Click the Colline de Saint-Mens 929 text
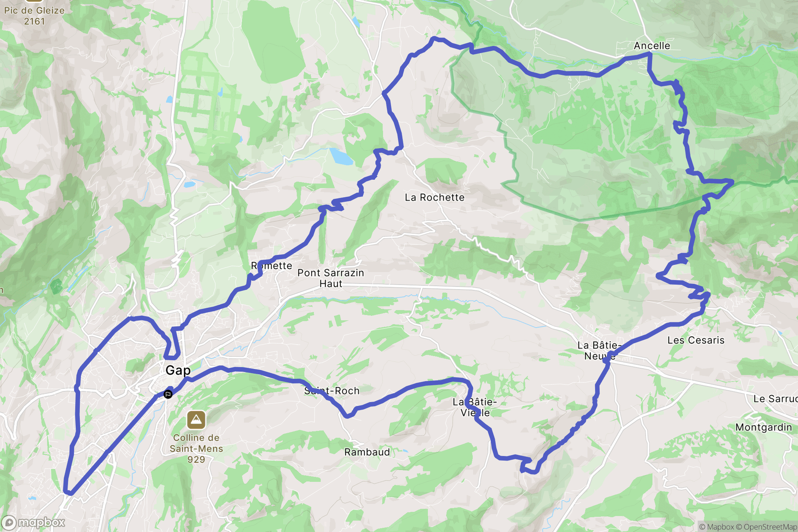This screenshot has height=532, width=798. coord(196,448)
